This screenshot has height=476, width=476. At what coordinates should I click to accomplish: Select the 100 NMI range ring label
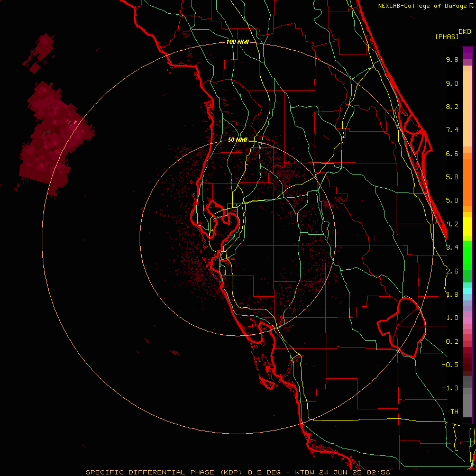point(237,42)
